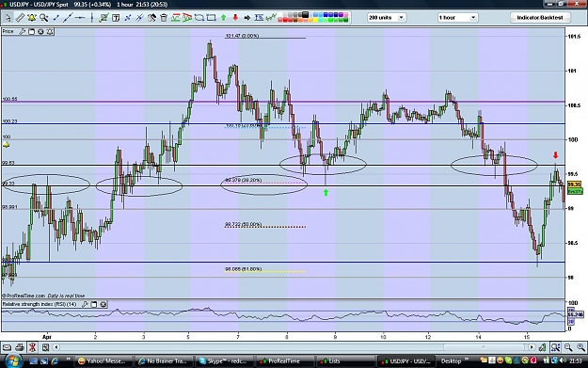Open Skype taskbar window

(225, 360)
